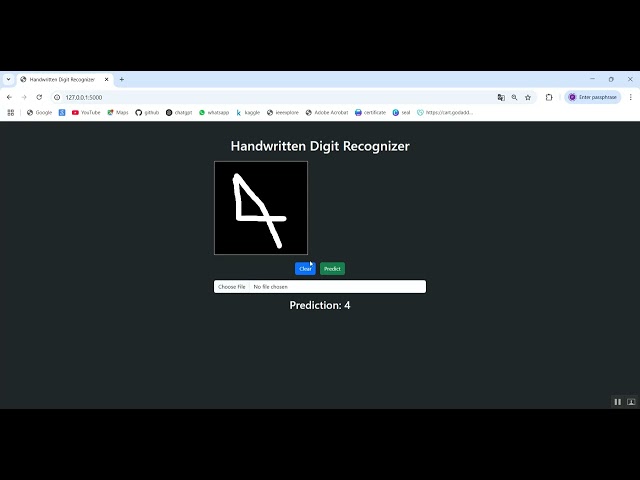Open the tab search dropdown arrow
The width and height of the screenshot is (640, 480).
click(8, 80)
